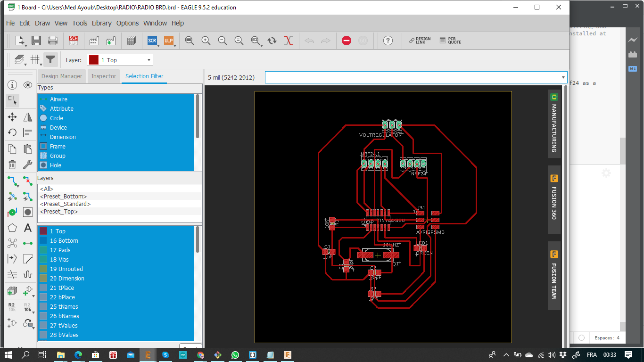Open the Layer dropdown showing 1 Top
644x362 pixels.
coord(120,60)
